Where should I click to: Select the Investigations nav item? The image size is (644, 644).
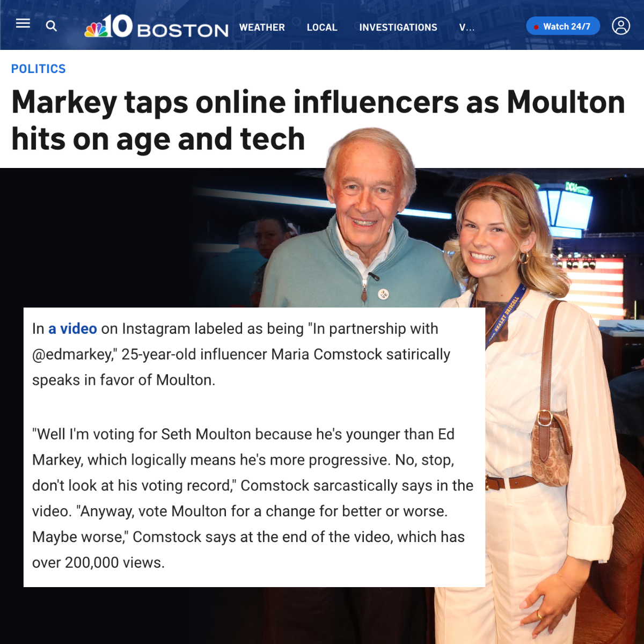[x=398, y=27]
